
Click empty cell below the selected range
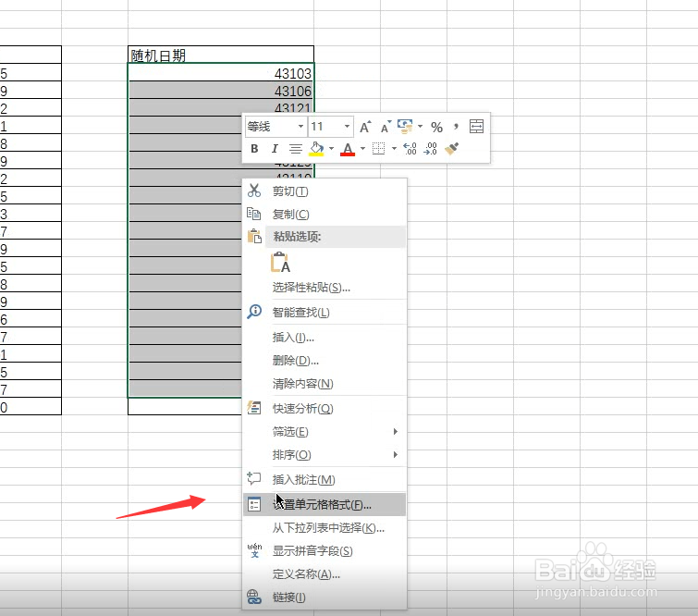click(x=185, y=406)
